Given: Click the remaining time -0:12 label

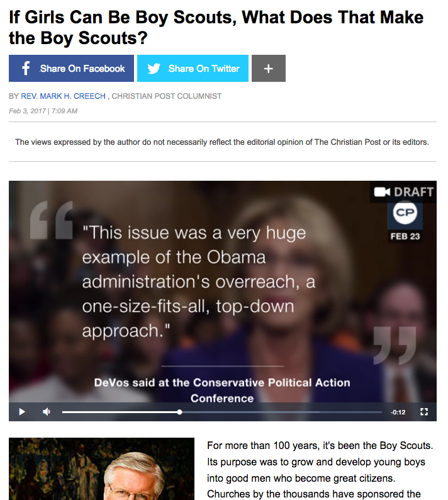Looking at the screenshot, I should 398,412.
